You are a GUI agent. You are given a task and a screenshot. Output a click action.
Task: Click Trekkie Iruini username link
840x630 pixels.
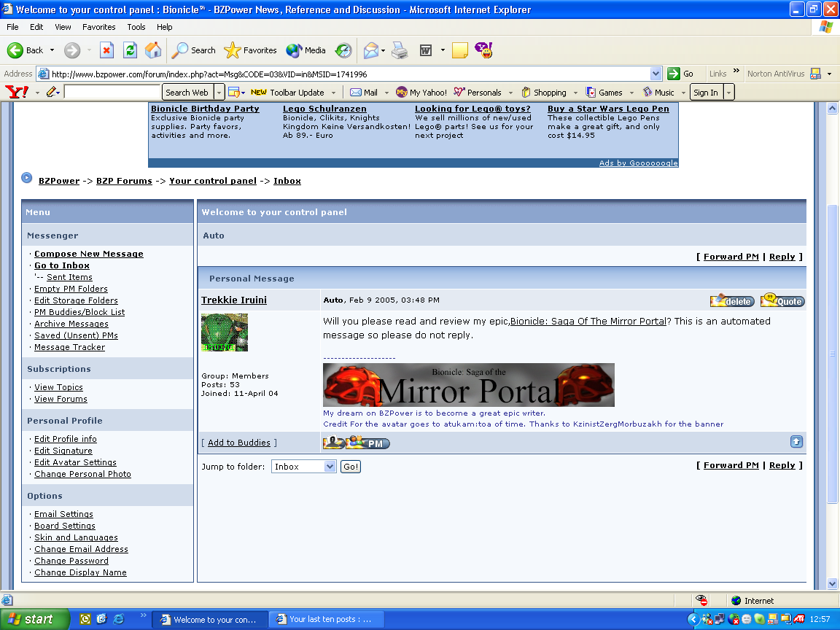coord(234,300)
